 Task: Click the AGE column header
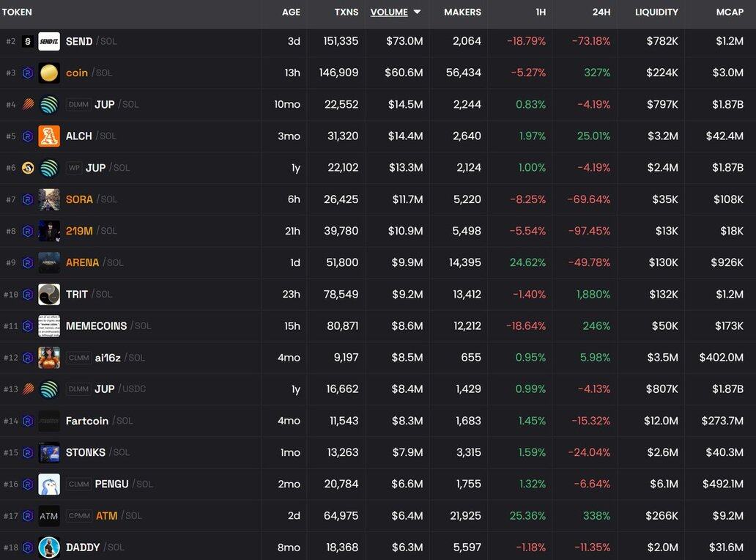click(291, 12)
